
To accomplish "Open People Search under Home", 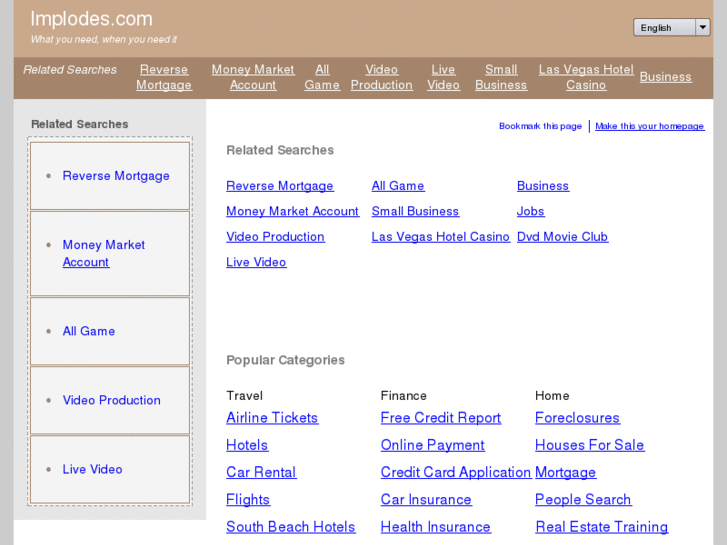I will (x=583, y=500).
